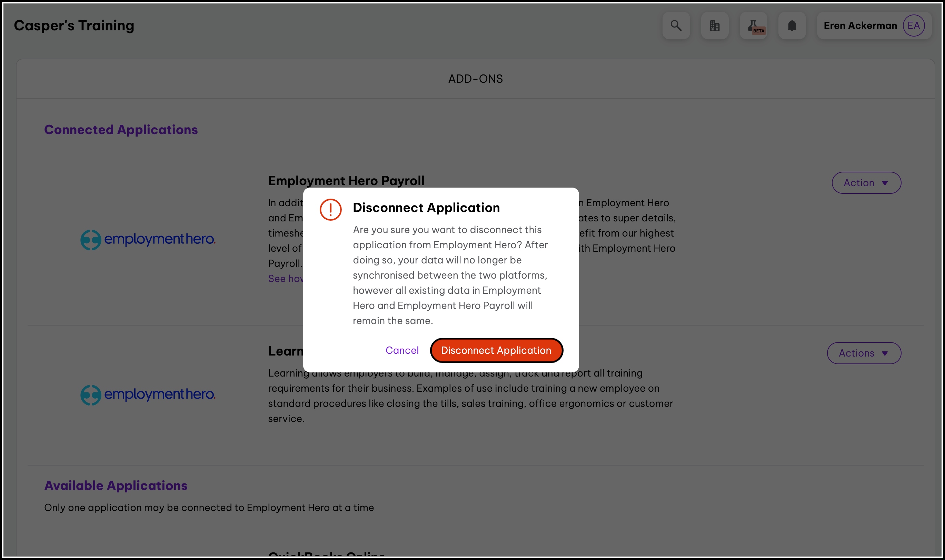945x560 pixels.
Task: Click the red exclamation warning icon
Action: pyautogui.click(x=330, y=209)
